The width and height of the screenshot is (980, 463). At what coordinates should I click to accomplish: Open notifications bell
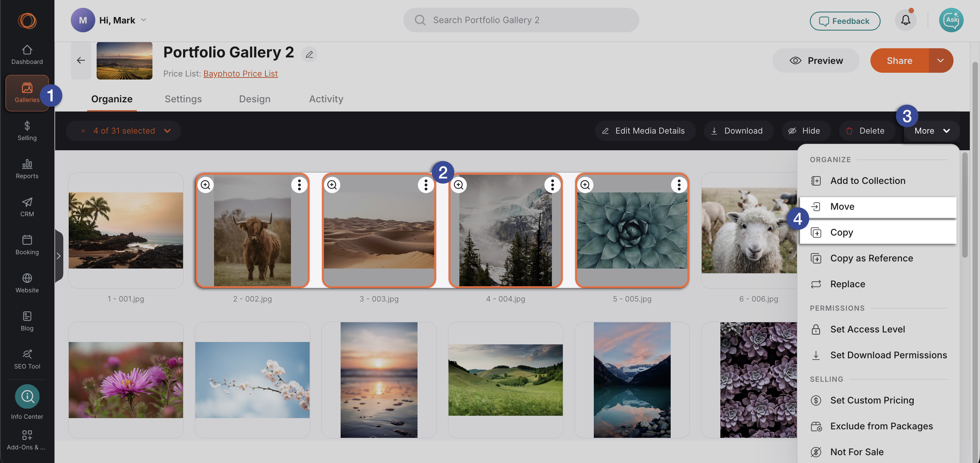pos(905,20)
